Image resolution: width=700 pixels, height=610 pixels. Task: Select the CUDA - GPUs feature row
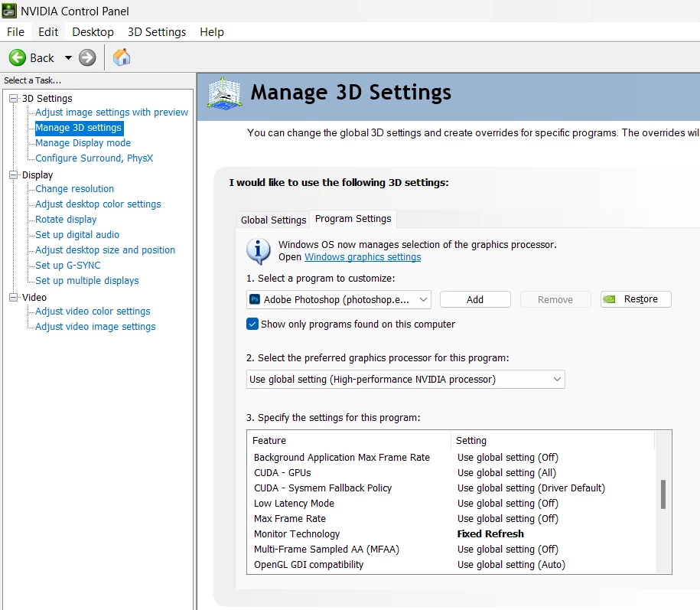coord(451,472)
